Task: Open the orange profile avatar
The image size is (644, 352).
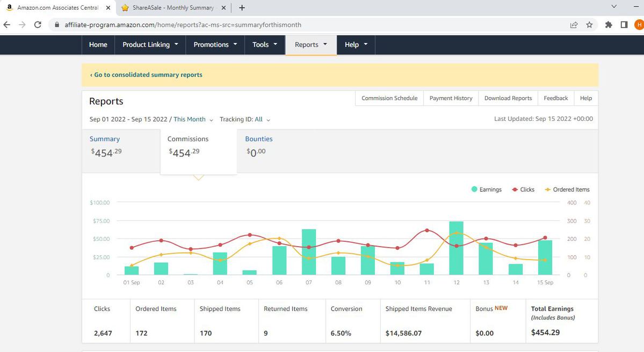Action: click(639, 25)
